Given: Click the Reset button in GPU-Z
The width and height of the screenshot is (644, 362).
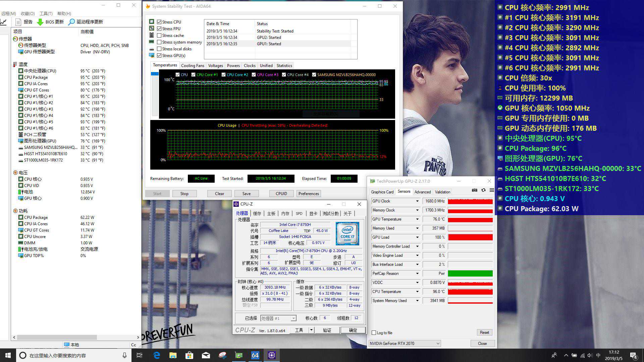Looking at the screenshot, I should [484, 333].
